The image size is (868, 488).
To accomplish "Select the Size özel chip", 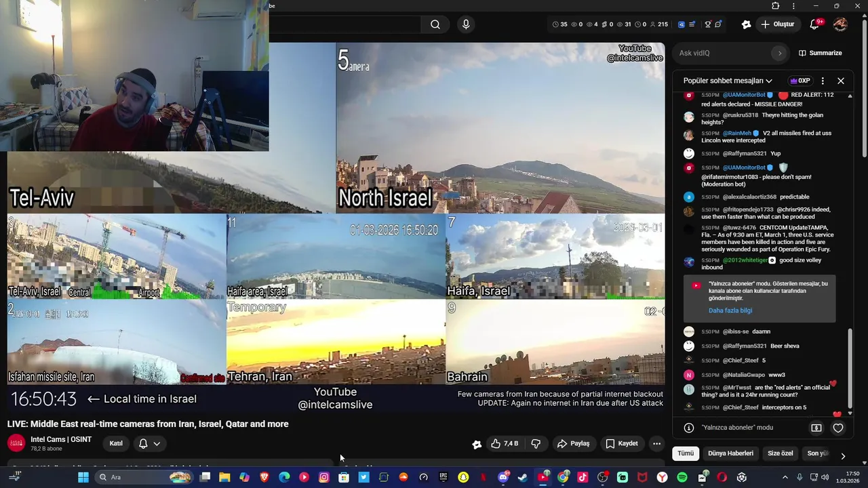I will [780, 453].
